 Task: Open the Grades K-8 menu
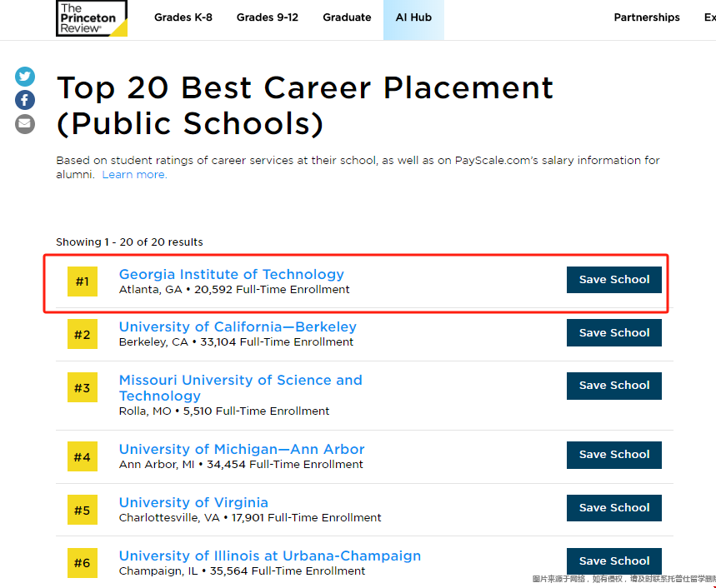(x=184, y=17)
